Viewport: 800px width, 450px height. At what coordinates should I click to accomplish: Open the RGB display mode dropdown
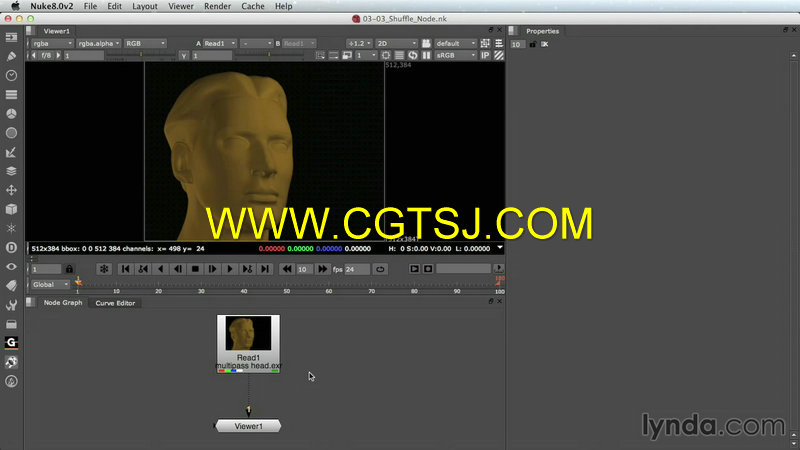point(145,43)
